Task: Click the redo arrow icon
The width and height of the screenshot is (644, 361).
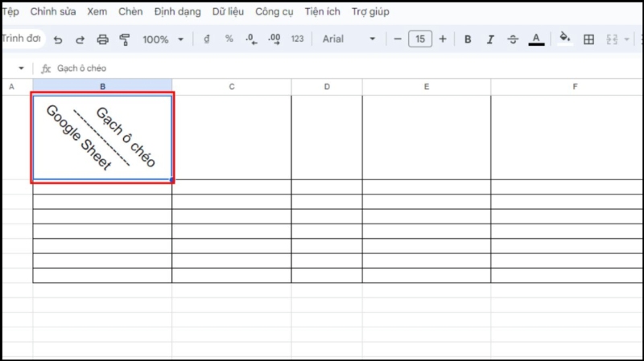Action: pos(80,39)
